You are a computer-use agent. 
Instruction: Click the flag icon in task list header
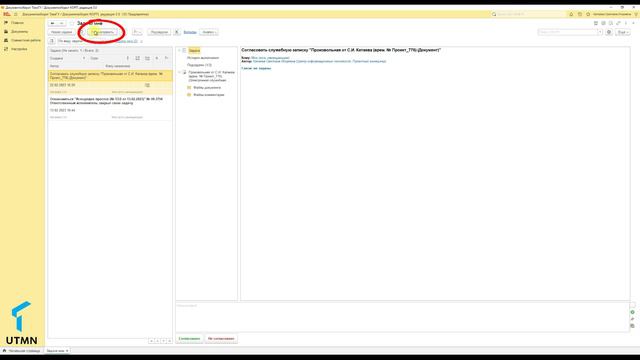[x=166, y=58]
